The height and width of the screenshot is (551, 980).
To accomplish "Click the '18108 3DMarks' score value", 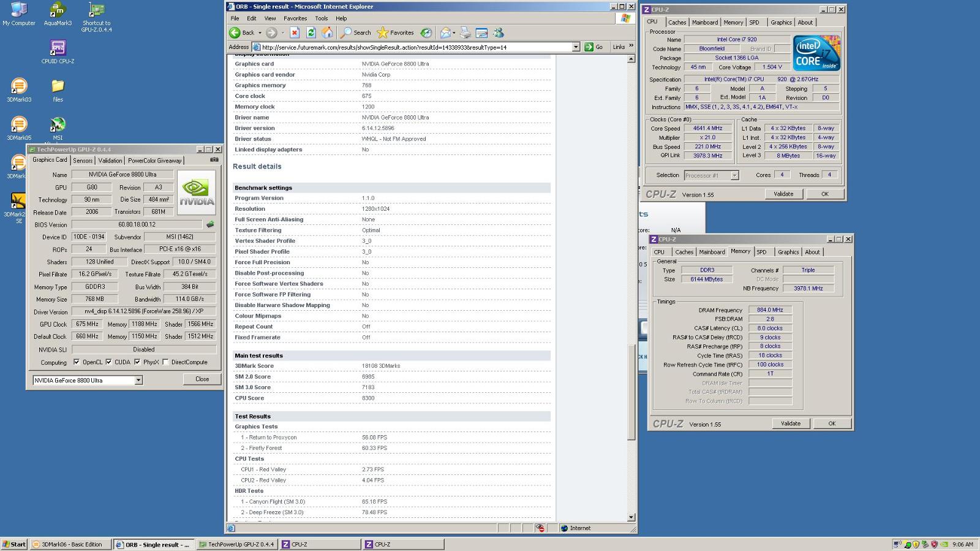I will coord(381,366).
